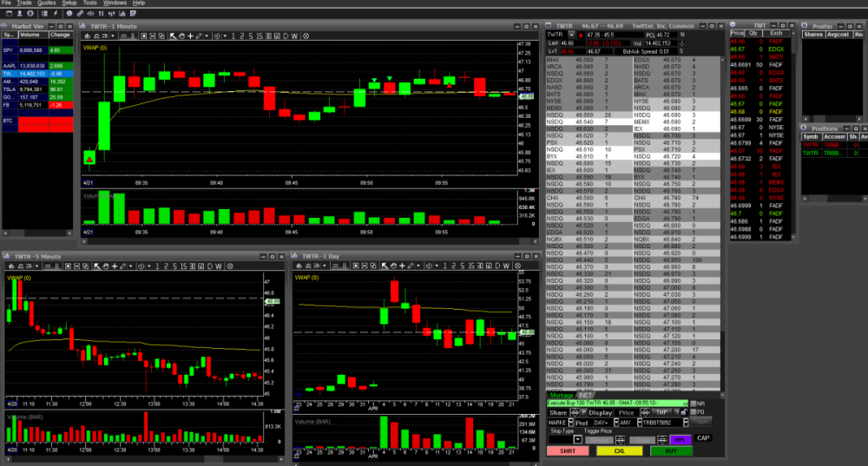Screen dimensions: 868x466
Task: Click the clock history icon in 1 Day chart
Action: [x=429, y=266]
